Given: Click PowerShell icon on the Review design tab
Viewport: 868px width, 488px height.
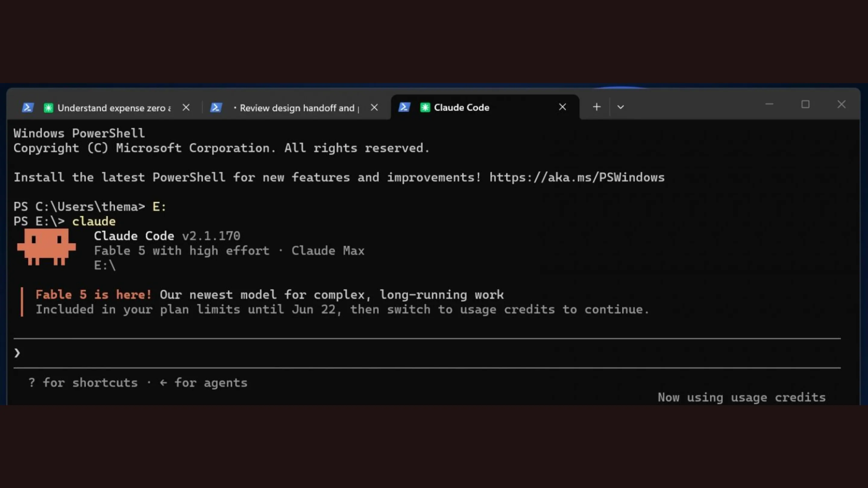Looking at the screenshot, I should (216, 108).
